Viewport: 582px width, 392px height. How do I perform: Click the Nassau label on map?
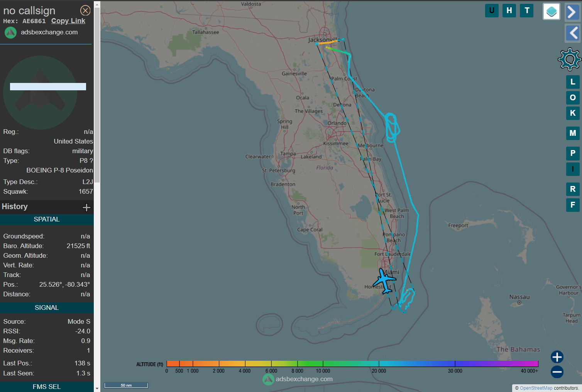tap(519, 297)
